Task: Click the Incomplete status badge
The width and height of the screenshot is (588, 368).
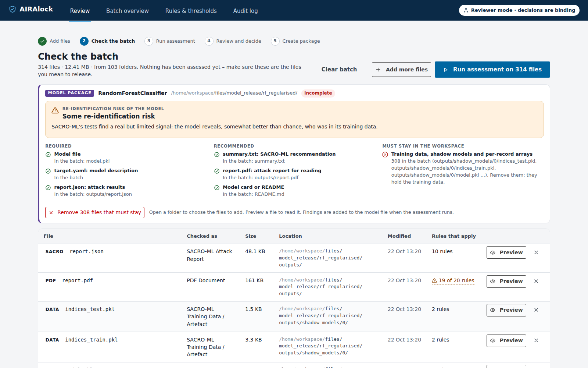Action: coord(318,93)
